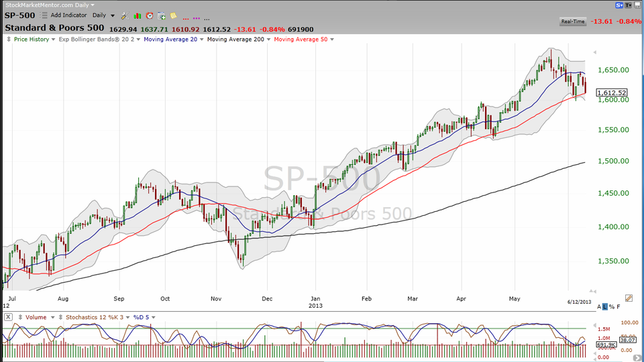644x362 pixels.
Task: Open the green bar chart style icon
Action: (137, 15)
